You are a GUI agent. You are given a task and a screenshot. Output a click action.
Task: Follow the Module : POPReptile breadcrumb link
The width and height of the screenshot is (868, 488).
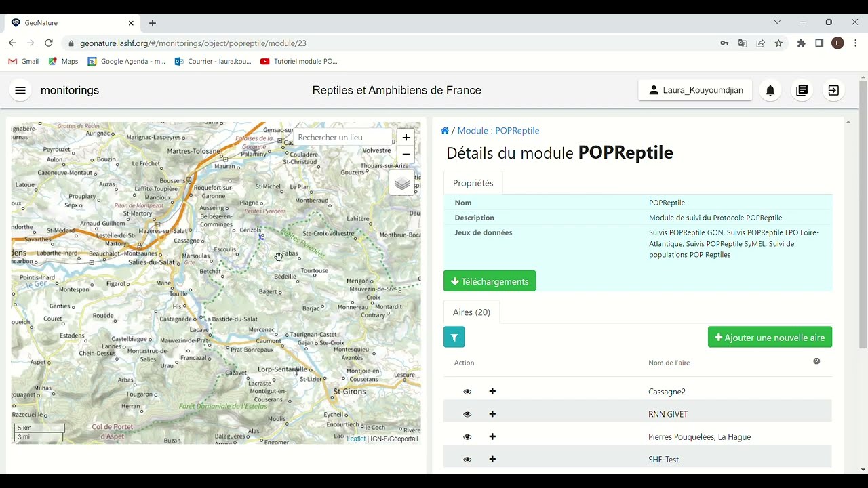[x=498, y=131]
